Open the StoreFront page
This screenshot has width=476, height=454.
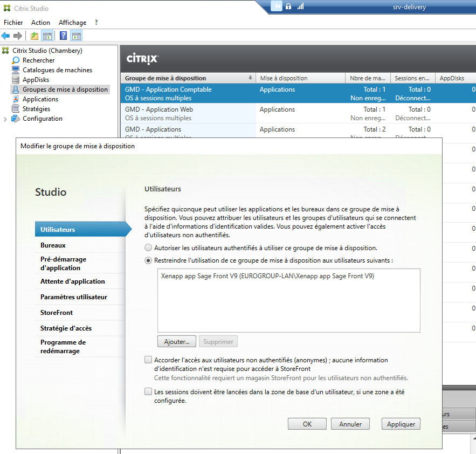(80, 313)
